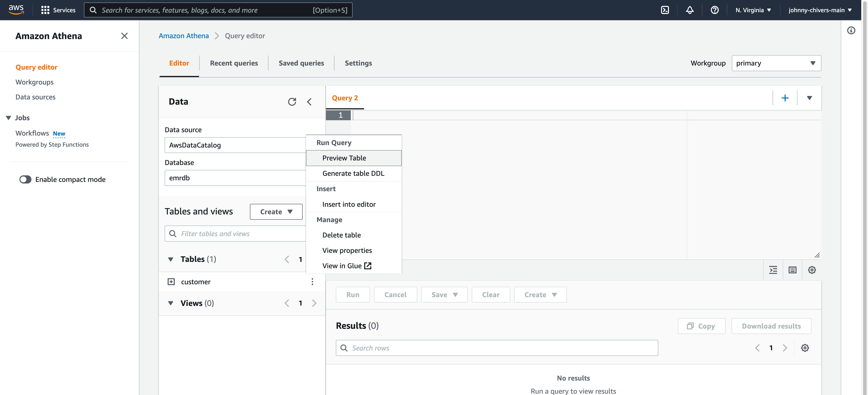Select Generate table DDL menu entry

[353, 173]
